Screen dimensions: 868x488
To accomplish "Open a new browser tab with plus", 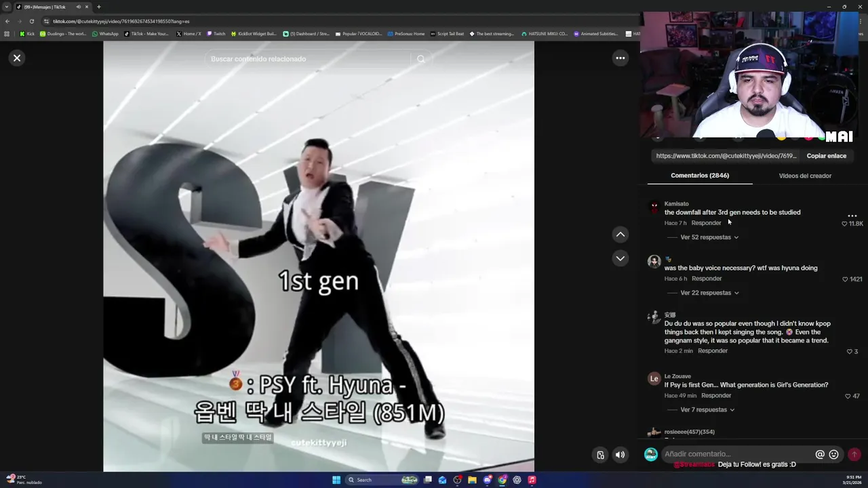I will 98,7.
